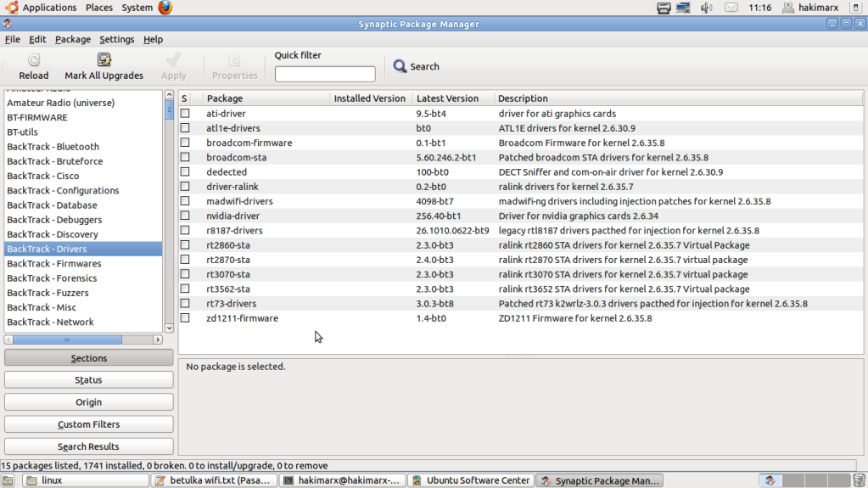Click the Search Results button
Screen dimensions: 868x488
click(x=88, y=446)
